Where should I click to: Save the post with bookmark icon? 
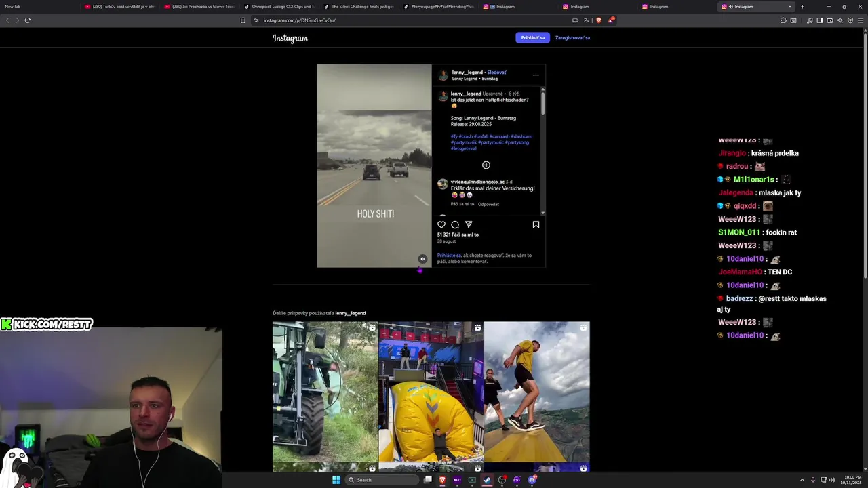pyautogui.click(x=536, y=224)
